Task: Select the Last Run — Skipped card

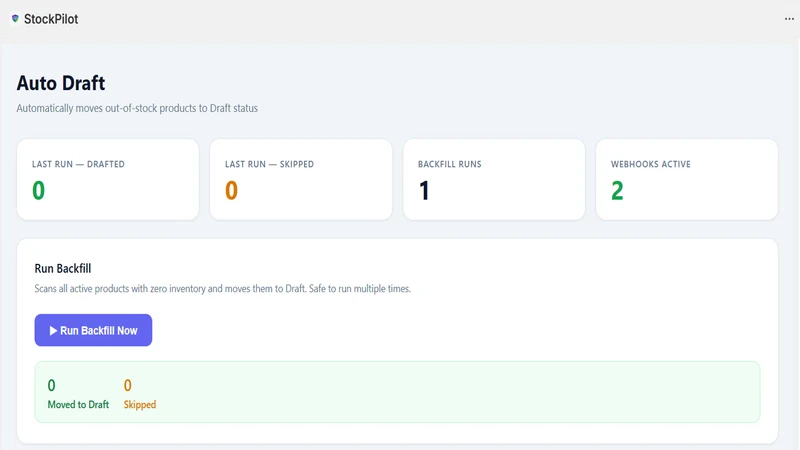Action: click(301, 180)
